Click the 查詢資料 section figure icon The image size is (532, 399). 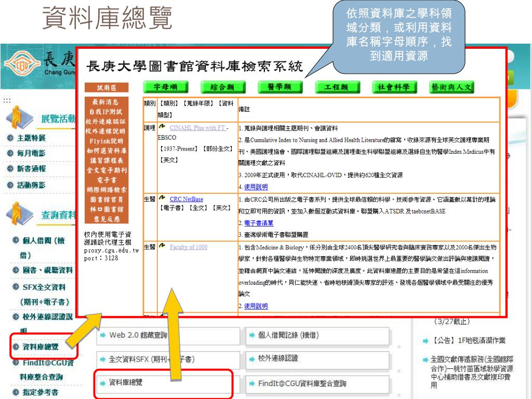pyautogui.click(x=19, y=214)
